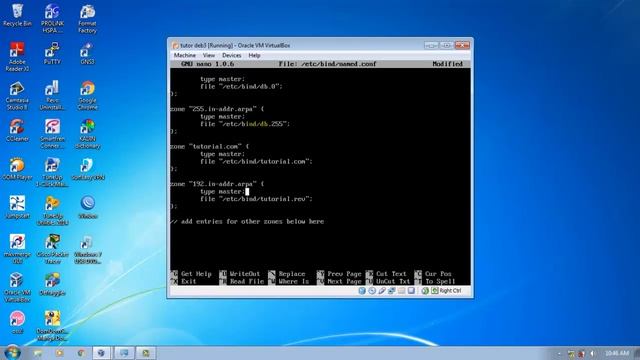This screenshot has height=360, width=640.
Task: Select the GNS3 desktop shortcut
Action: [87, 53]
